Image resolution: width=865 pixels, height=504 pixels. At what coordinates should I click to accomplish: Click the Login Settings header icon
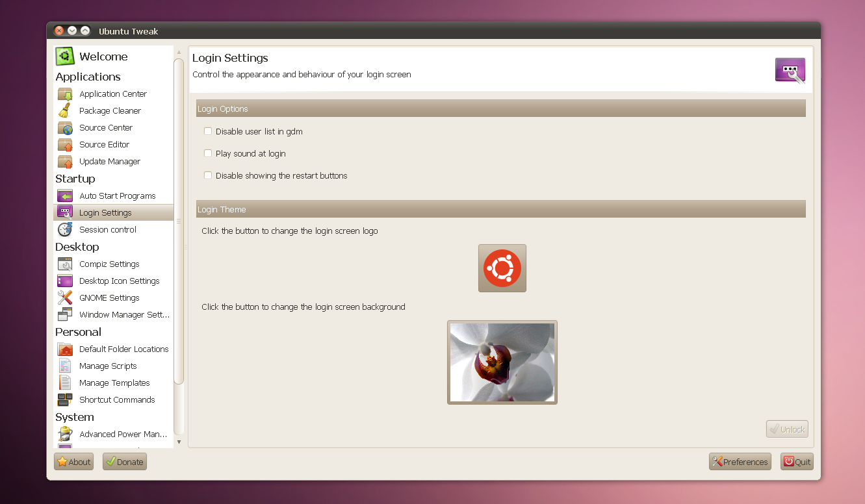click(790, 70)
